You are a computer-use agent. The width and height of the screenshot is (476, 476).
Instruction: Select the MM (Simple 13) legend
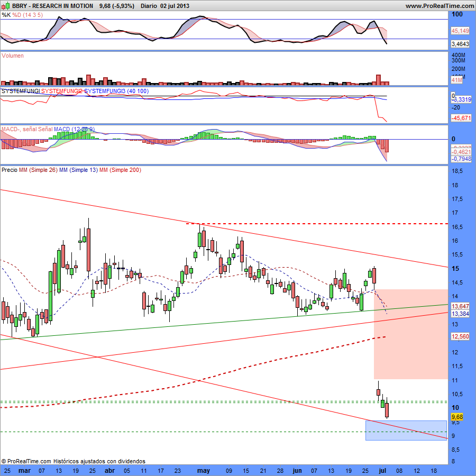[79, 170]
